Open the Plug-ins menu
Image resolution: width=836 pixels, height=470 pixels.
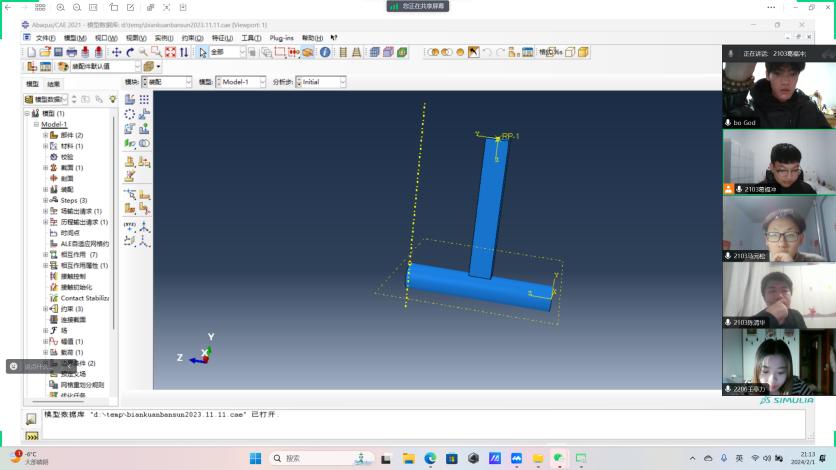point(282,38)
